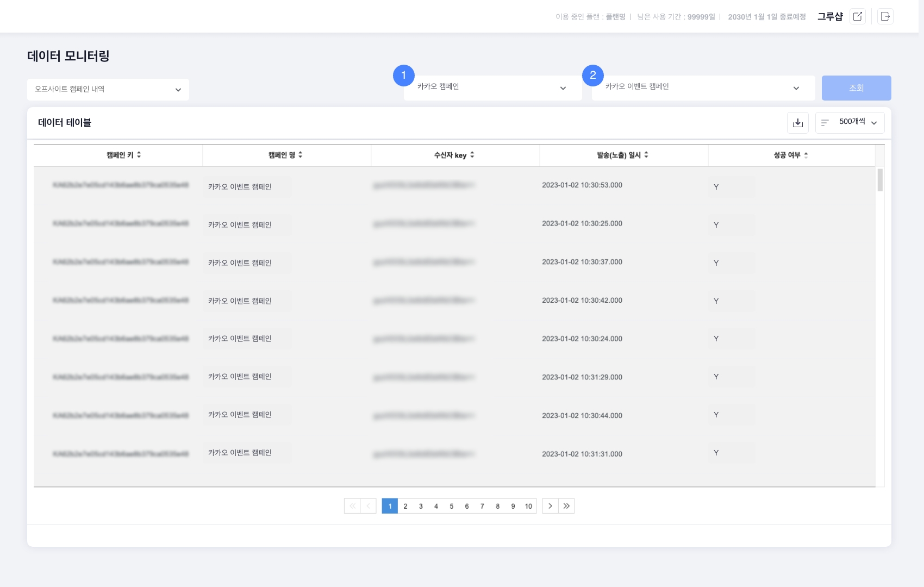
Task: Sort by 캠페인 명 column arrows
Action: (301, 155)
